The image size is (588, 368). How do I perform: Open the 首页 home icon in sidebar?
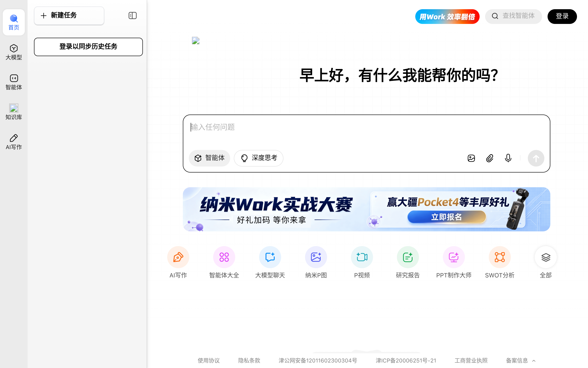pos(14,22)
